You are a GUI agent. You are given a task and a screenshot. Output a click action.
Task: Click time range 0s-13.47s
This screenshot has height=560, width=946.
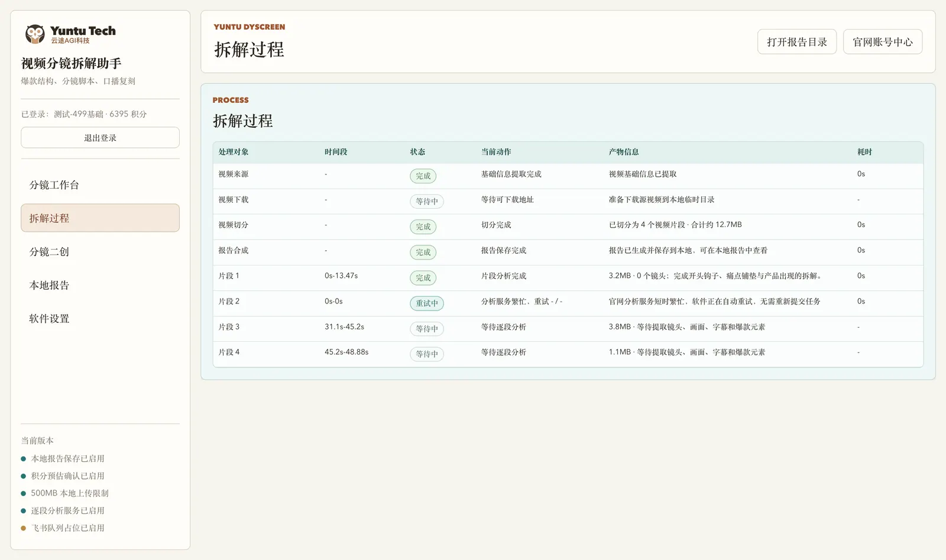341,276
